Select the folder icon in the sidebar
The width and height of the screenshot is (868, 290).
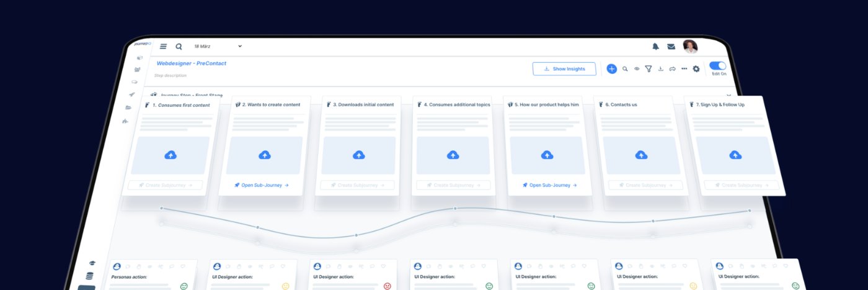[128, 107]
